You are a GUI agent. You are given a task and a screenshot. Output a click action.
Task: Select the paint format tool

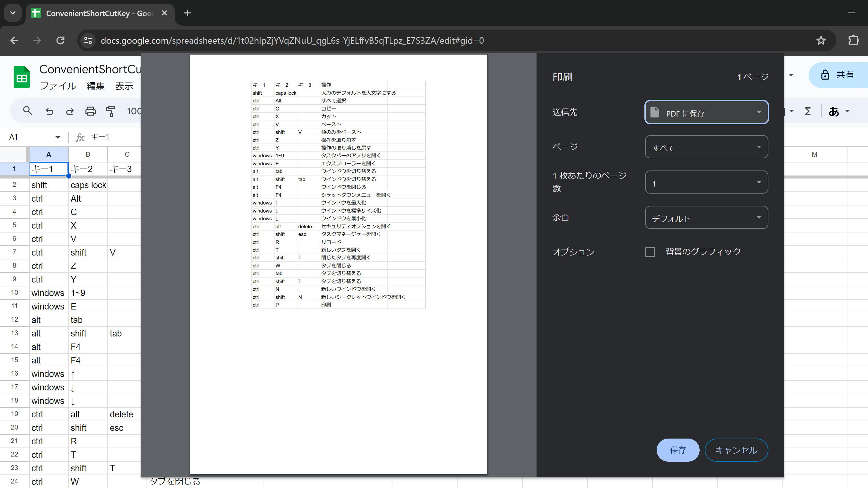tap(111, 111)
